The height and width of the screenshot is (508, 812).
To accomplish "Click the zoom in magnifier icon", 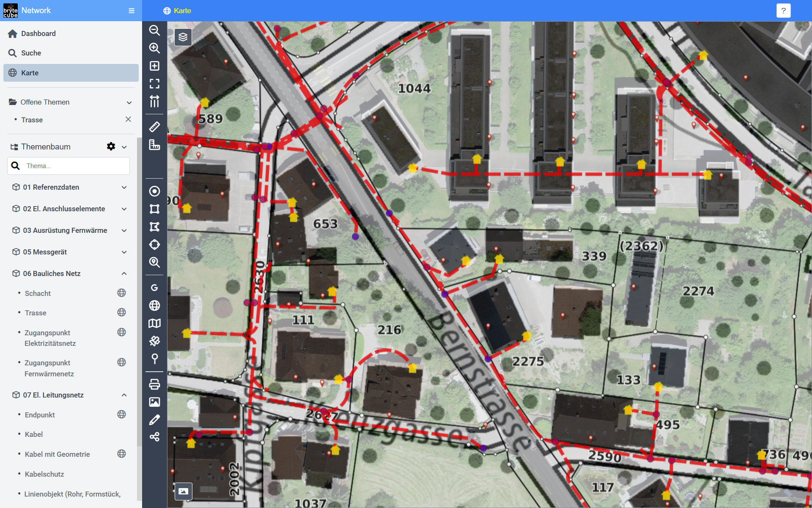I will click(154, 48).
